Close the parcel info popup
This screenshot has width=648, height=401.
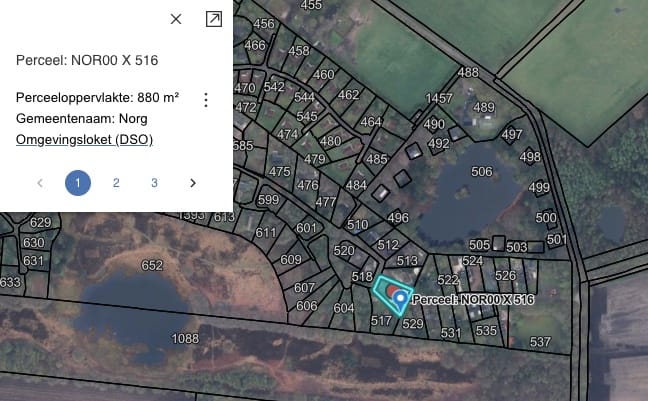point(176,19)
